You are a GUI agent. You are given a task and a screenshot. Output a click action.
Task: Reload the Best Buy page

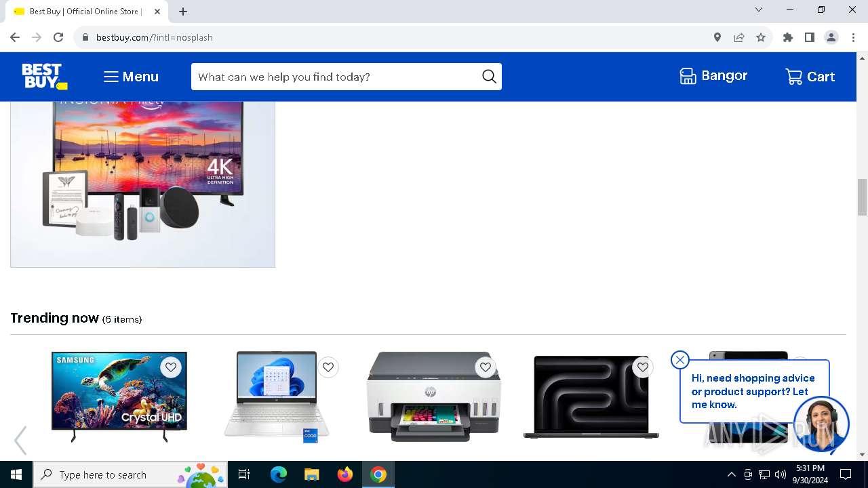pos(58,37)
